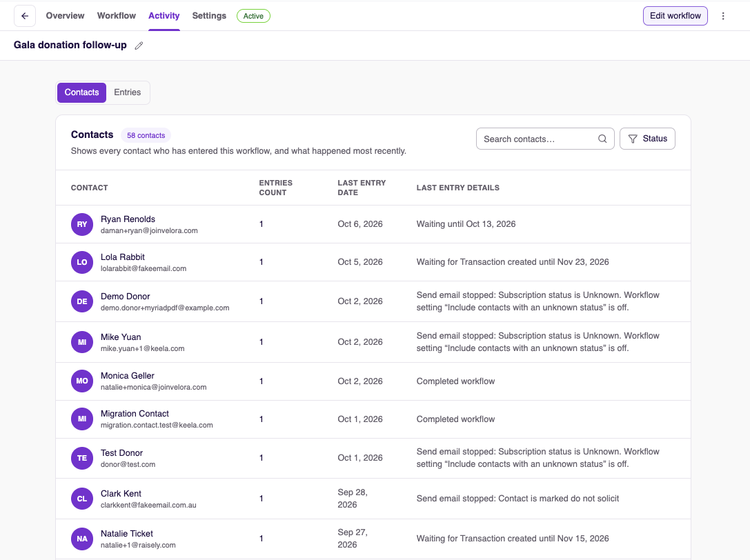Click the pencil icon to rename workflow
Viewport: 750px width, 560px height.
click(139, 46)
